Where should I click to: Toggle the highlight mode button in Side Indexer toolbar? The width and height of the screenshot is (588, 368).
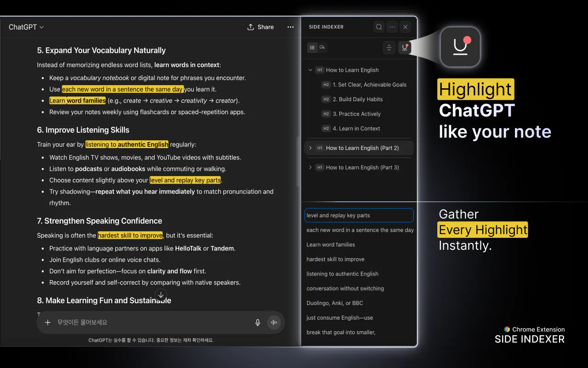(405, 47)
